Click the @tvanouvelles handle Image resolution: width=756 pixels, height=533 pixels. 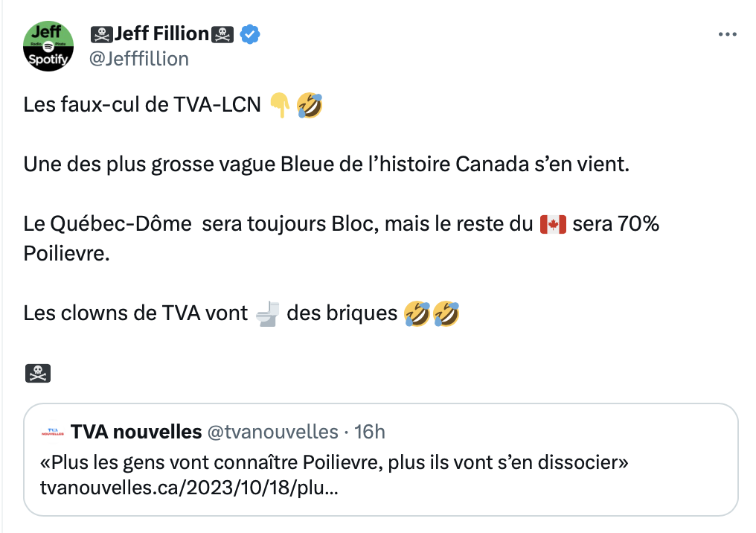pos(273,433)
